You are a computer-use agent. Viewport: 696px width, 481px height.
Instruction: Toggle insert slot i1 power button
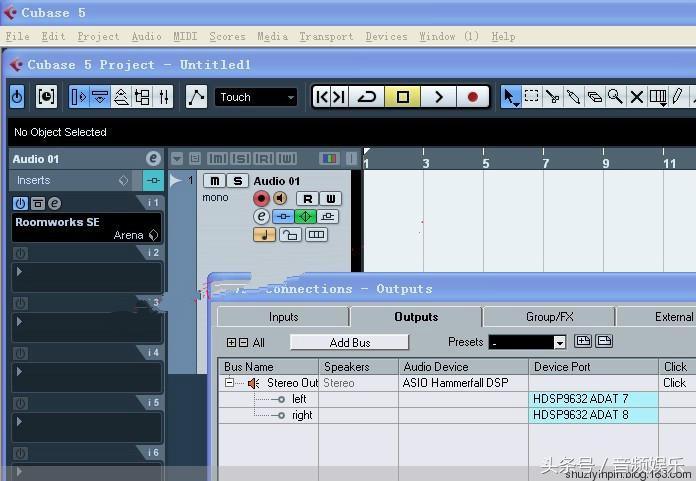coord(20,203)
